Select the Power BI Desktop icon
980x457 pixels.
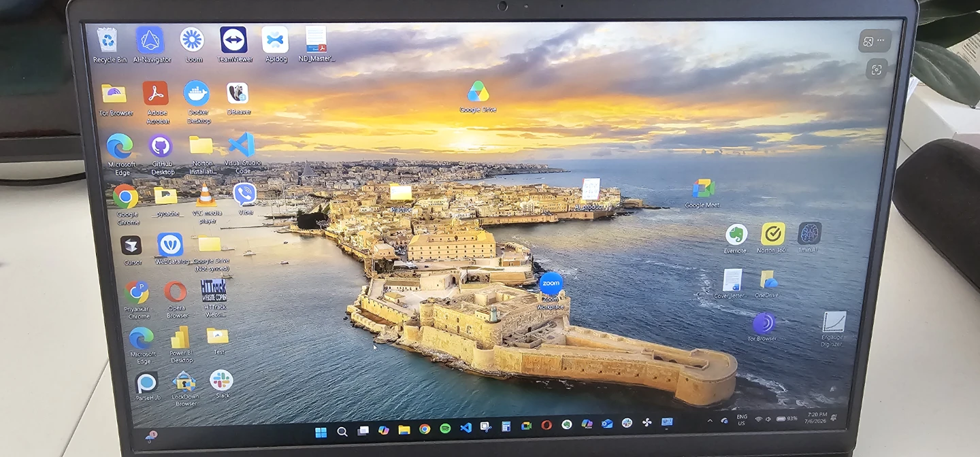pos(181,345)
